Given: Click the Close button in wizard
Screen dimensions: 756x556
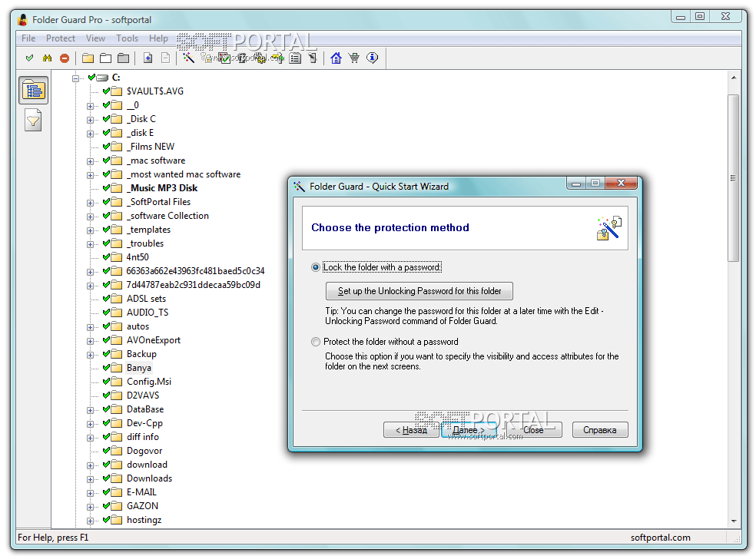Looking at the screenshot, I should click(534, 430).
